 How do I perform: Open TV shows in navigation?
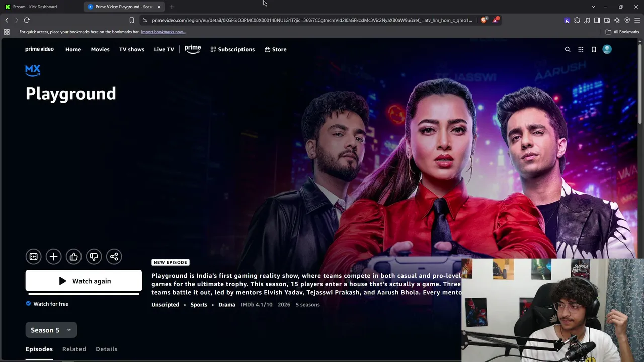132,49
